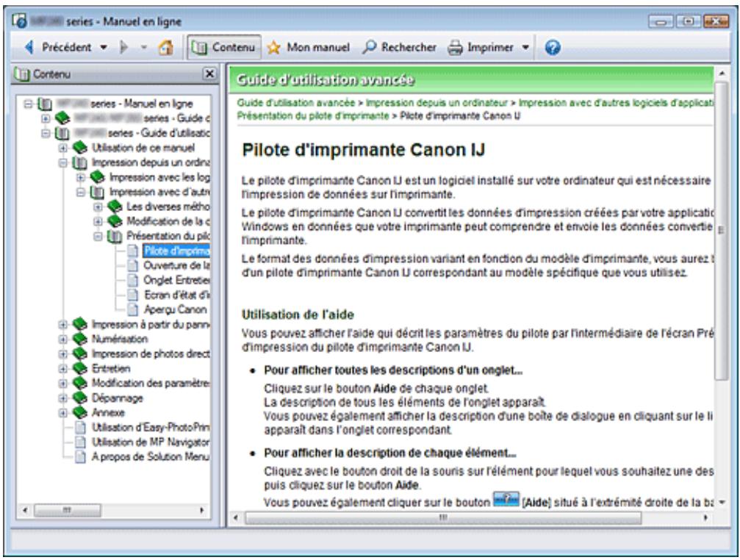740x560 pixels.
Task: Open Mon manuel from the toolbar
Action: point(308,47)
